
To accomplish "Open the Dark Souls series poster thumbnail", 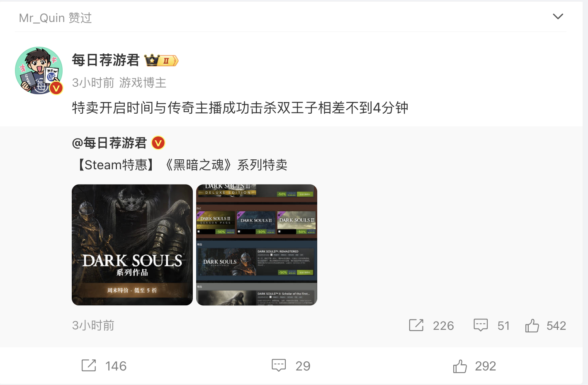I will [132, 245].
